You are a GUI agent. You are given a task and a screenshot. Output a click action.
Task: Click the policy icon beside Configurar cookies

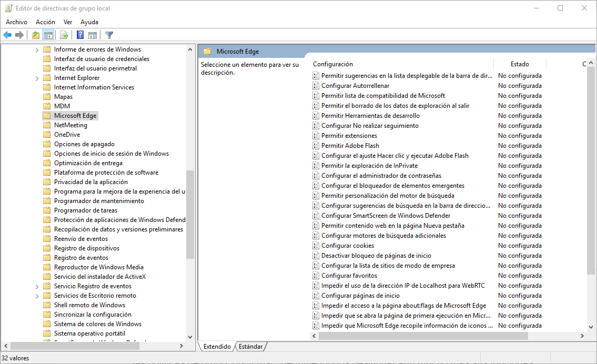point(316,246)
